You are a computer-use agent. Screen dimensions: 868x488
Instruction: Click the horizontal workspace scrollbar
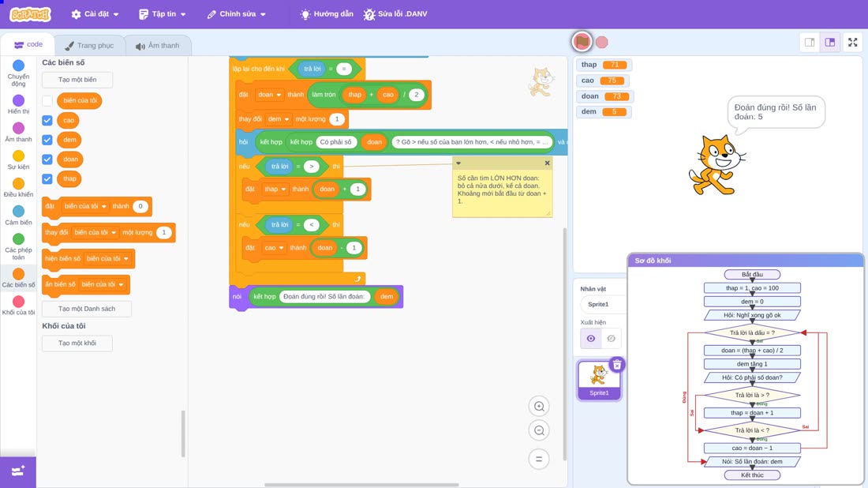(x=361, y=485)
